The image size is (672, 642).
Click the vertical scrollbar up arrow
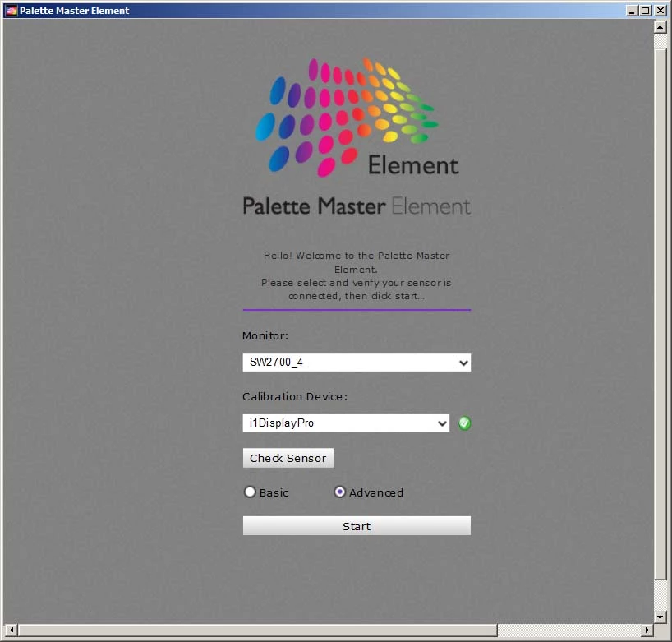[x=660, y=27]
